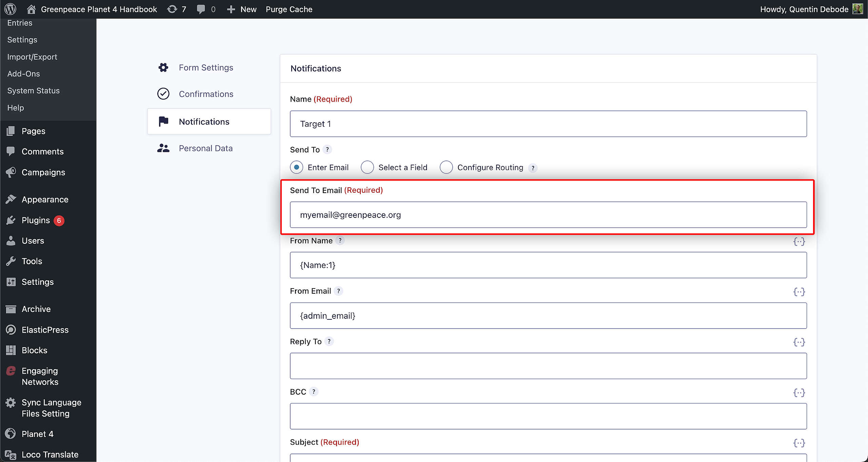Click Purge Cache in the admin bar
This screenshot has height=462, width=868.
click(289, 9)
